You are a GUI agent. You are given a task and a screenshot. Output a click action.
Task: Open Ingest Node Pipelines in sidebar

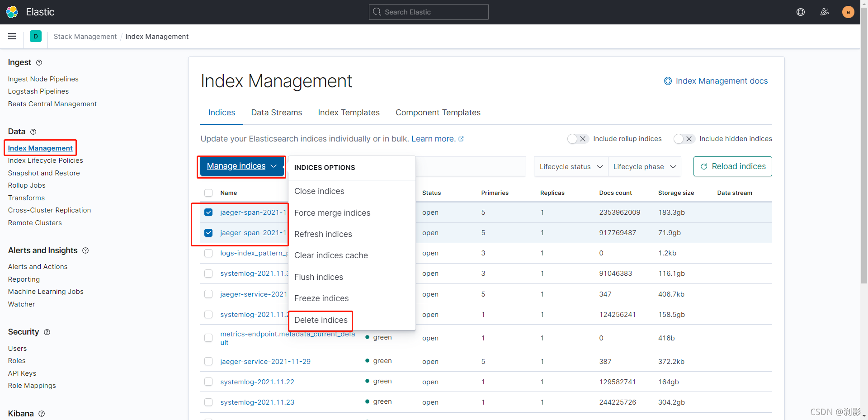pos(43,79)
